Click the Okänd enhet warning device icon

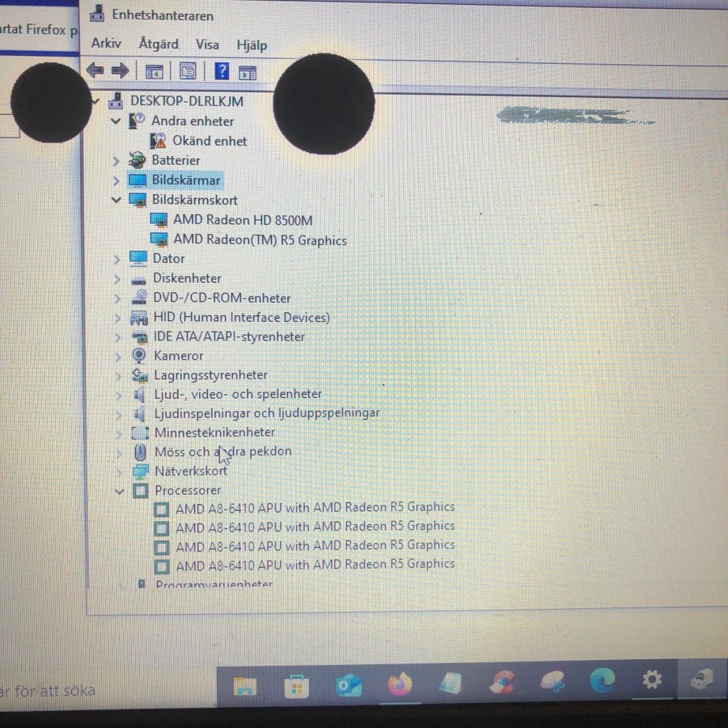point(159,141)
